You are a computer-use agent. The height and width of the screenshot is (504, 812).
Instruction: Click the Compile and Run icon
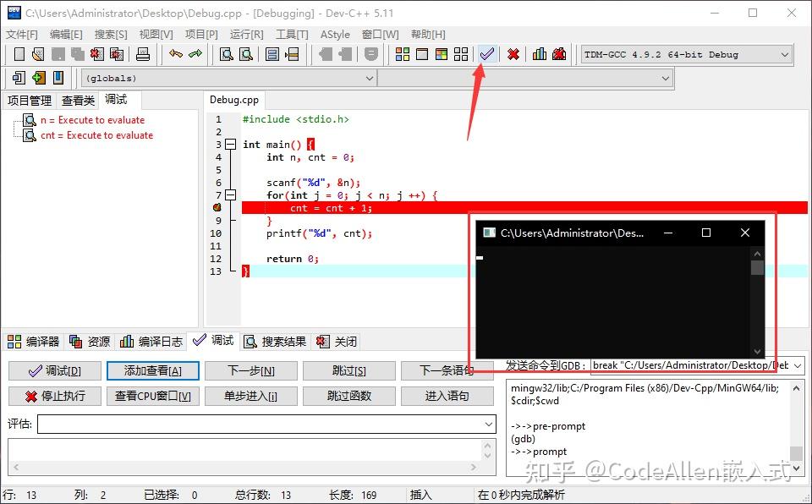tap(442, 54)
